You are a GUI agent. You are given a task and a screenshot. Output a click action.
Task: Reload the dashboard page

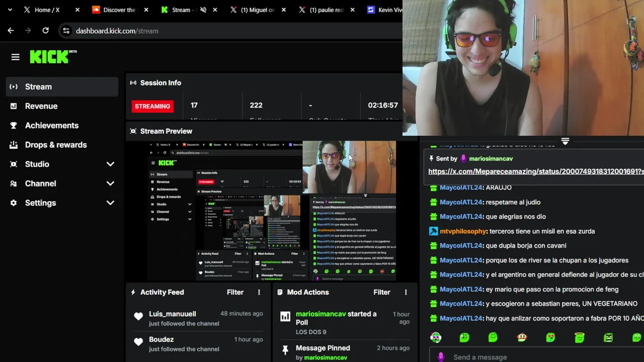[x=45, y=31]
